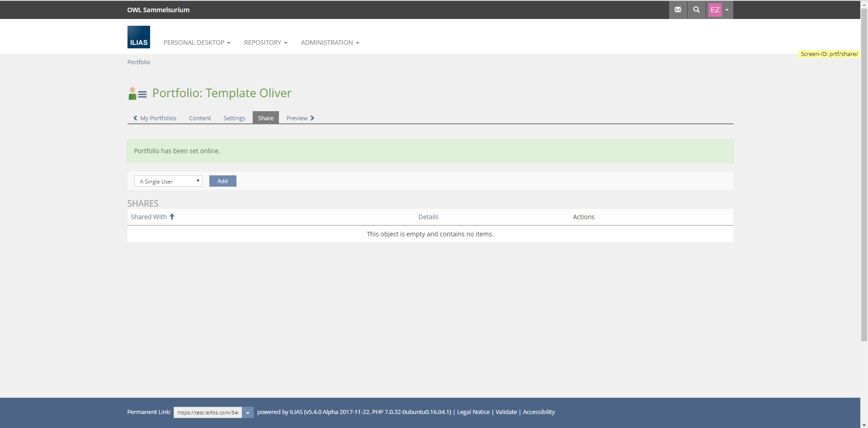Image resolution: width=868 pixels, height=428 pixels.
Task: Sort by Shared With arrow icon
Action: [x=172, y=217]
